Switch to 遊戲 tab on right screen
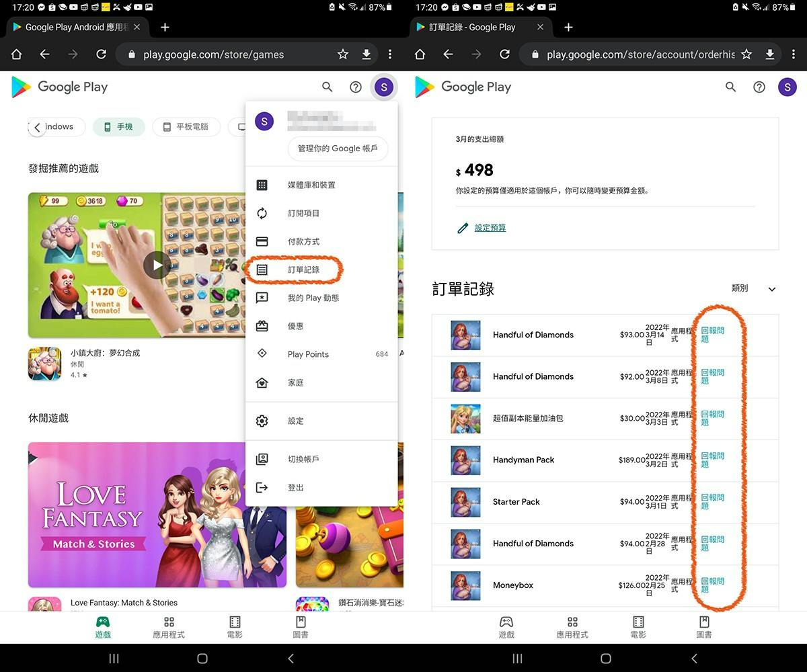 coord(506,627)
